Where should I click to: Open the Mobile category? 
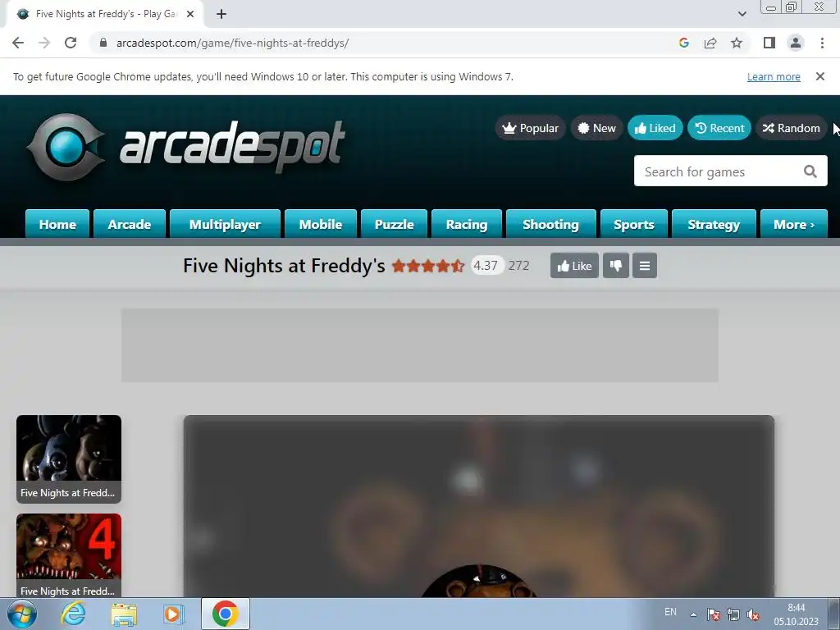[x=321, y=224]
